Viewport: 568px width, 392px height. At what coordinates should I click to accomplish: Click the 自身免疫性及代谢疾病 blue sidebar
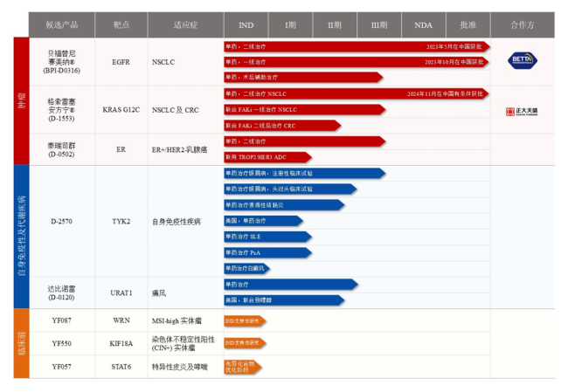pos(21,236)
